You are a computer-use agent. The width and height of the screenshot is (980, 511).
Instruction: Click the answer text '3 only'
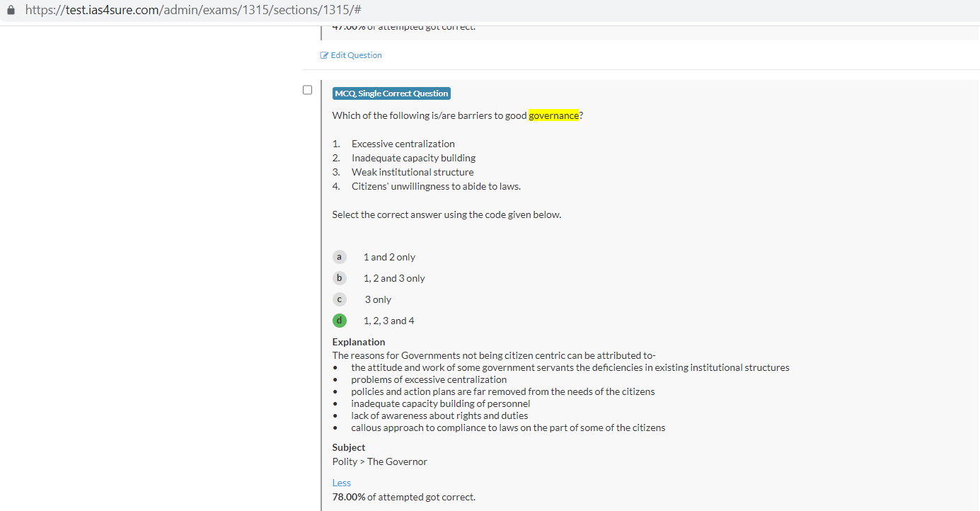click(378, 299)
